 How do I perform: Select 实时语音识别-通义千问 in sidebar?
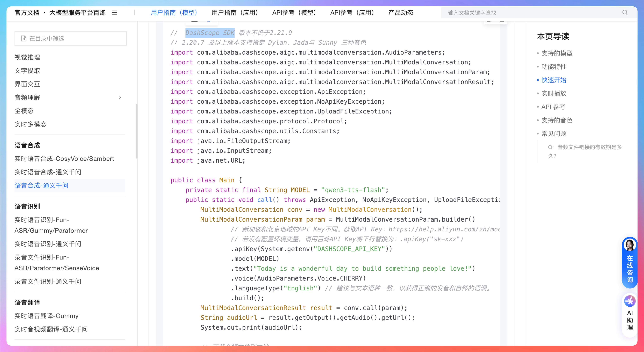click(x=48, y=244)
